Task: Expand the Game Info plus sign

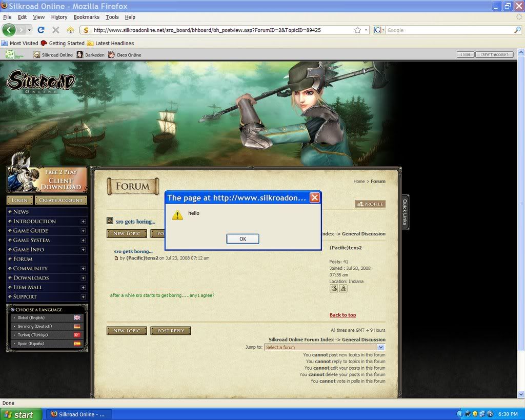Action: 83,250
